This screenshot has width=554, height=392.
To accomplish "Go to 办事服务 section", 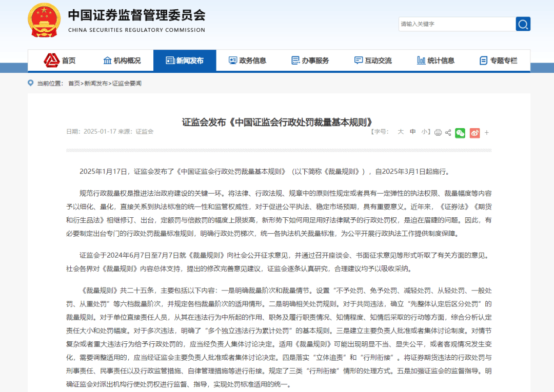I will pyautogui.click(x=310, y=60).
